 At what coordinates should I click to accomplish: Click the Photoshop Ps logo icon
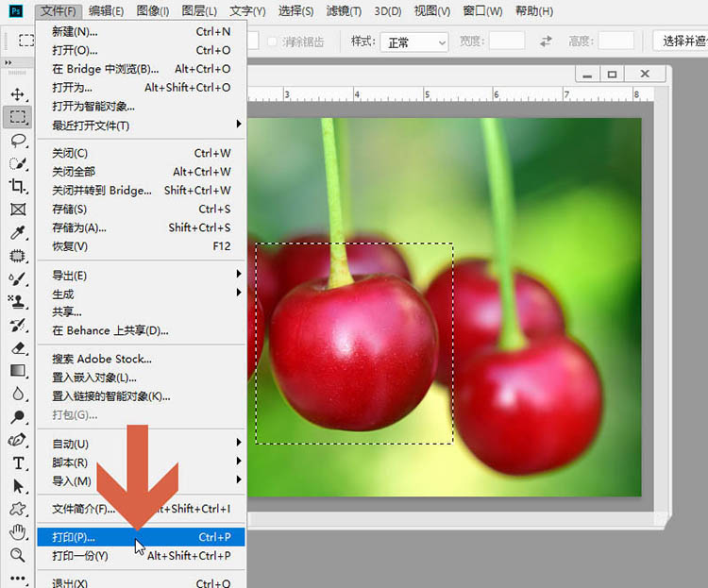(x=15, y=10)
